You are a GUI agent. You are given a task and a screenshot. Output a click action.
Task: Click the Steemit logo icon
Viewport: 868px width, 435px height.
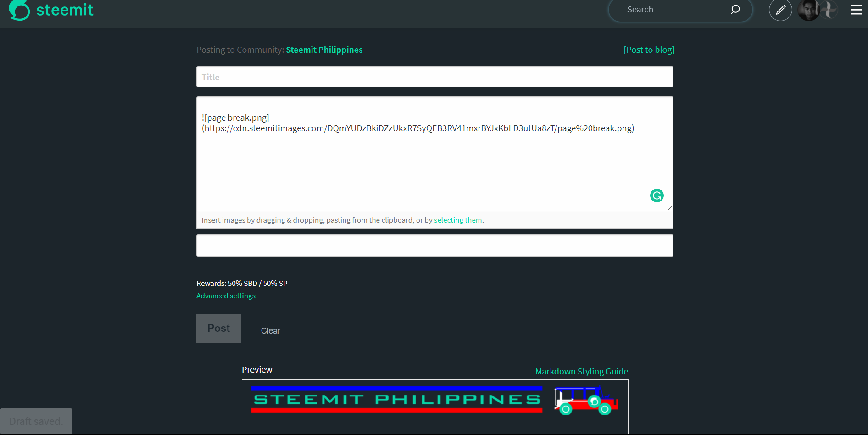[x=19, y=10]
